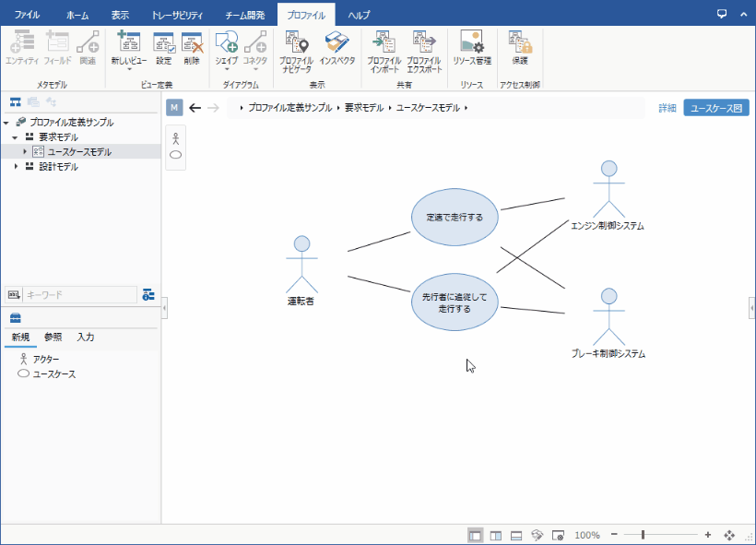This screenshot has width=756, height=545.
Task: Switch to the 参照 palette tab
Action: click(53, 338)
